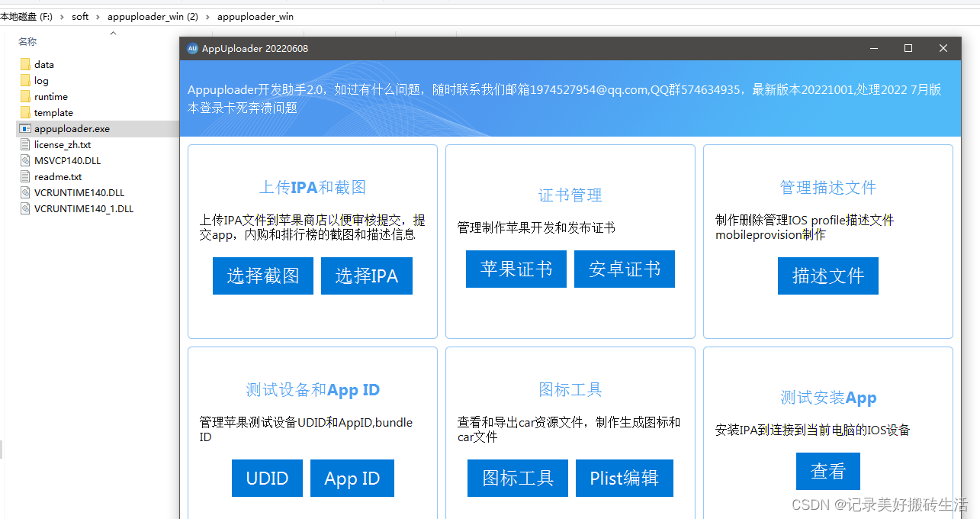Launch the 图标工具 button
Screen dimensions: 980x519
click(x=518, y=479)
